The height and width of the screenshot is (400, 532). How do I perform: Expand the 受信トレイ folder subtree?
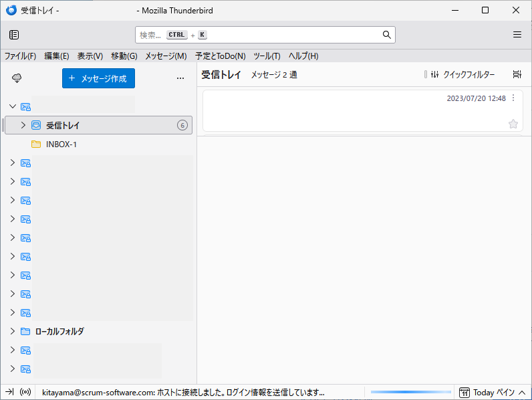click(x=23, y=125)
